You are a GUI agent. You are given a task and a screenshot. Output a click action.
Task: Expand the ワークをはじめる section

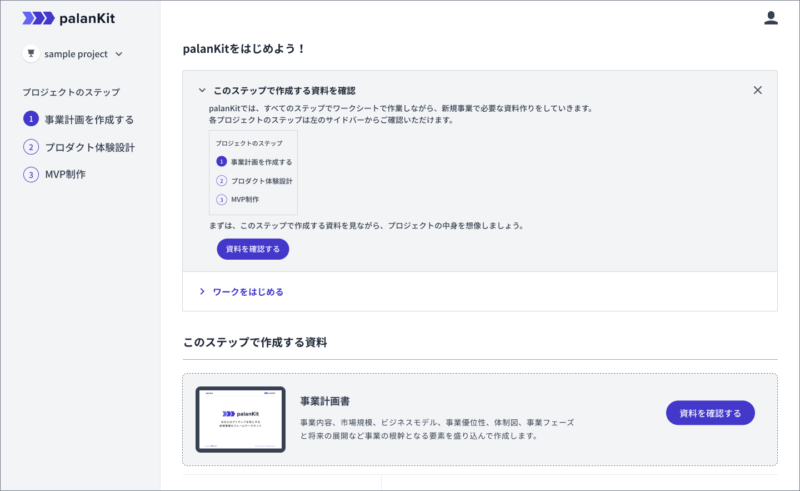point(202,291)
